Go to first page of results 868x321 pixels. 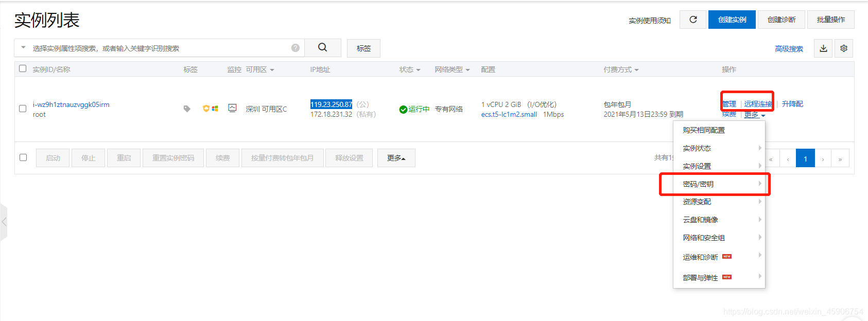pos(771,158)
